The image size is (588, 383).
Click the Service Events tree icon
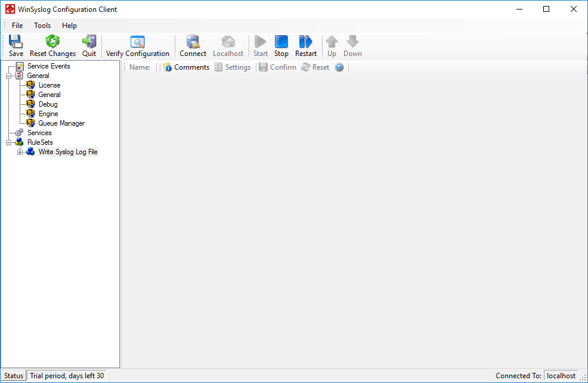pos(20,66)
